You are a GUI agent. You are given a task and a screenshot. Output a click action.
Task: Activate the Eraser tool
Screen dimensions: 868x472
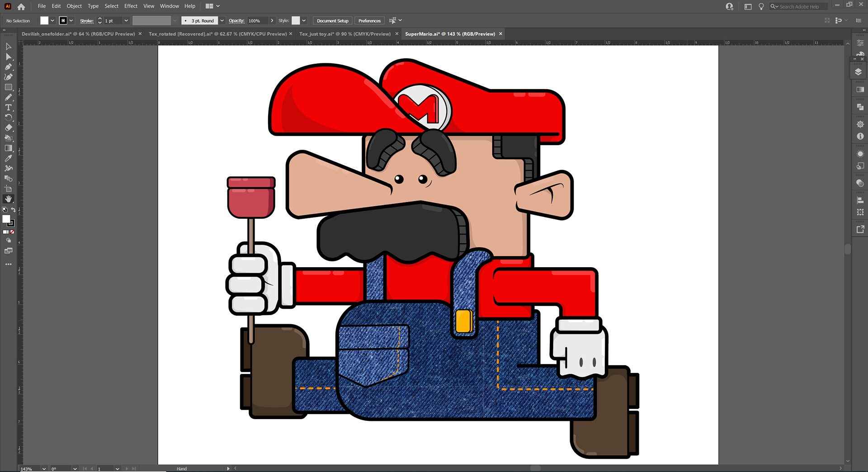pos(8,127)
